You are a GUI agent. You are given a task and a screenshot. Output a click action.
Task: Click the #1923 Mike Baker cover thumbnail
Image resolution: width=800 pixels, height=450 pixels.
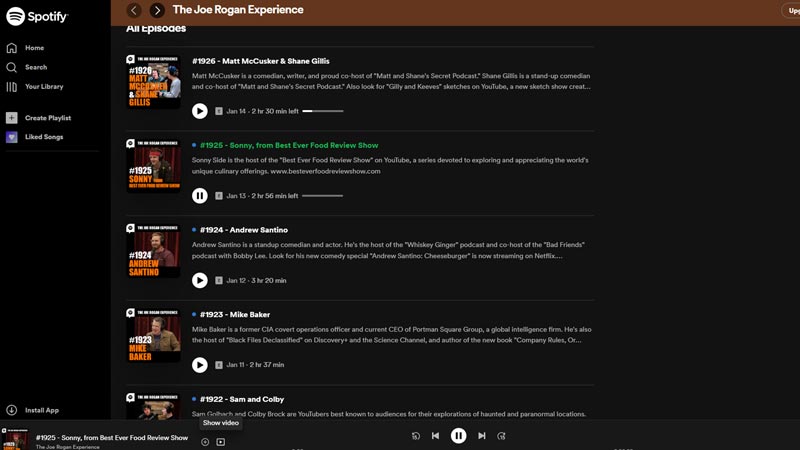[x=154, y=335]
